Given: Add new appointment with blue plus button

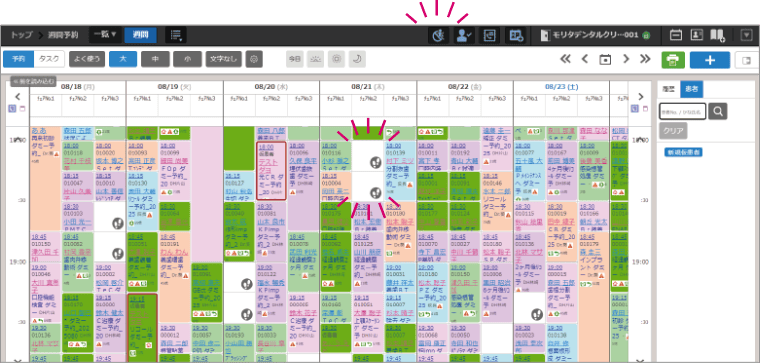Looking at the screenshot, I should (710, 60).
